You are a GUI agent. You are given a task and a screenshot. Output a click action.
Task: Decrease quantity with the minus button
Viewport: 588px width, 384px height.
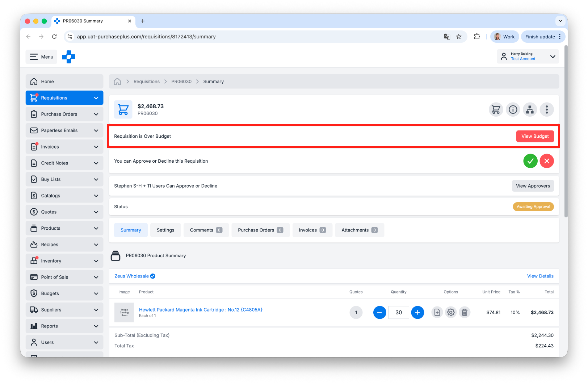[380, 312]
